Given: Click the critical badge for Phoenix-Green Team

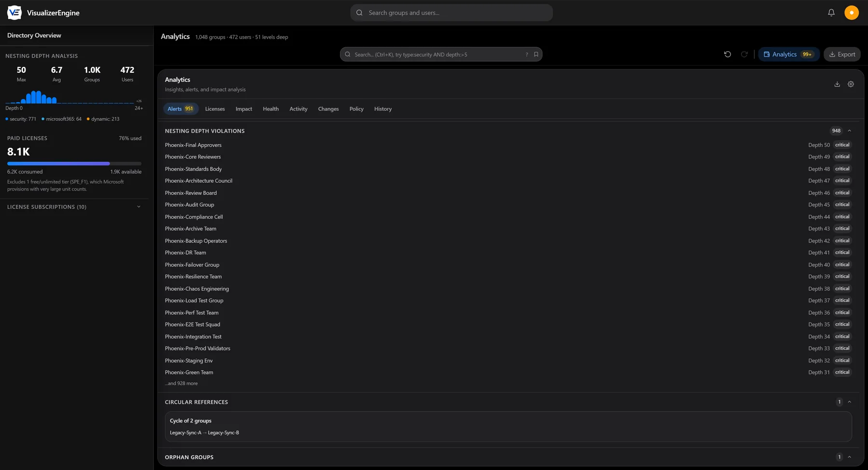Looking at the screenshot, I should [842, 372].
